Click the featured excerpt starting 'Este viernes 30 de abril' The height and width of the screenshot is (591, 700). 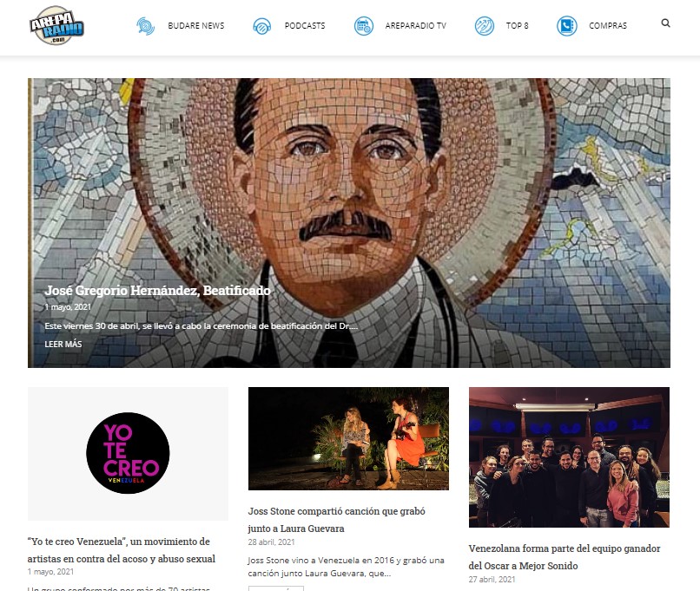coord(201,326)
